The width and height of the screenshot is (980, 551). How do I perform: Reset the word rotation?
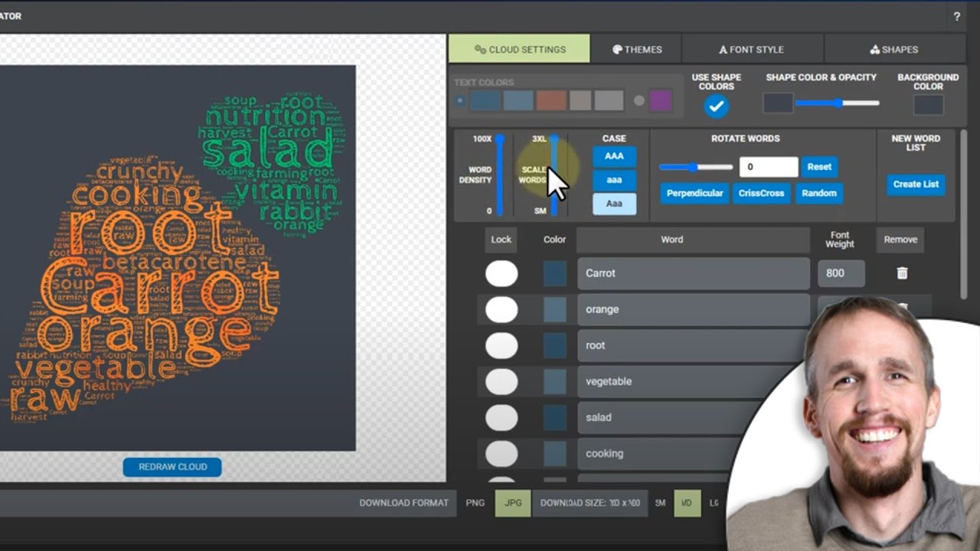tap(819, 167)
